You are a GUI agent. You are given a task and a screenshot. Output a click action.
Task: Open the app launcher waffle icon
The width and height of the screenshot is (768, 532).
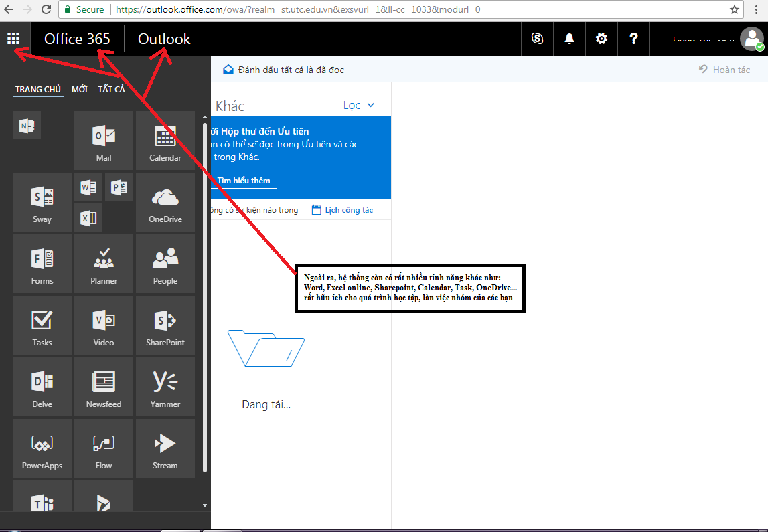13,39
